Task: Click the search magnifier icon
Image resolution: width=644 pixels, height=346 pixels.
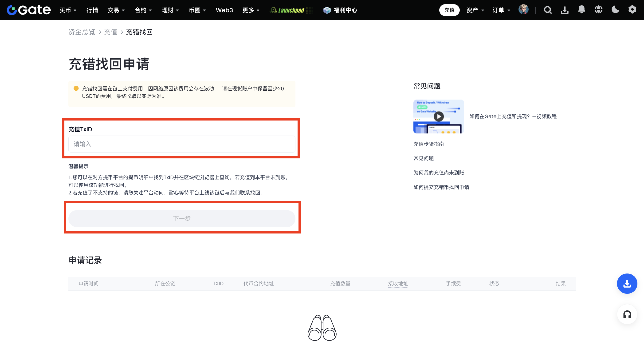Action: click(x=547, y=10)
